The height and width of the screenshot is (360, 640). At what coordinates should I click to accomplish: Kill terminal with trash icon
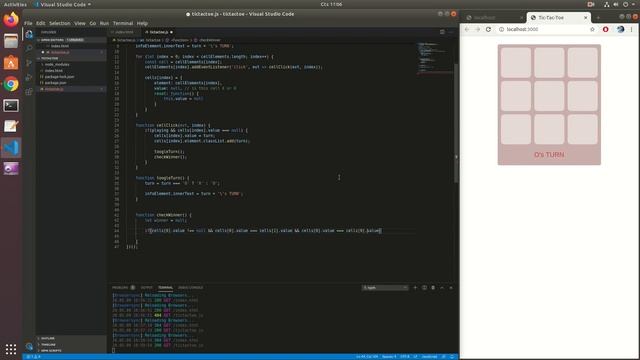coord(433,288)
